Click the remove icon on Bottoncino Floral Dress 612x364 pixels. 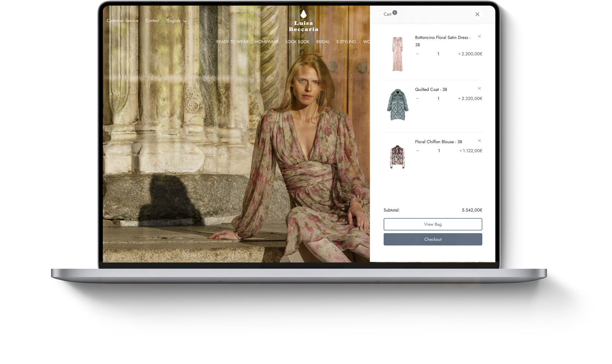480,36
